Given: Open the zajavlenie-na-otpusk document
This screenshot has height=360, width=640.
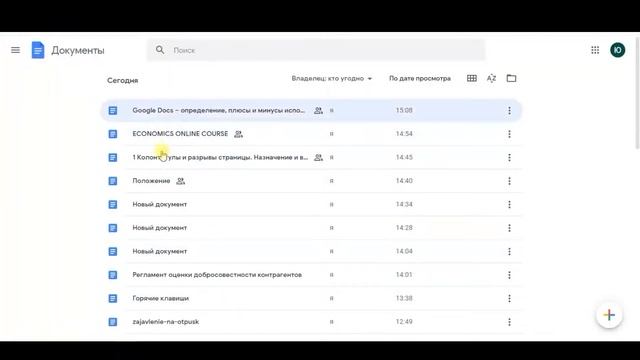Looking at the screenshot, I should pos(166,322).
